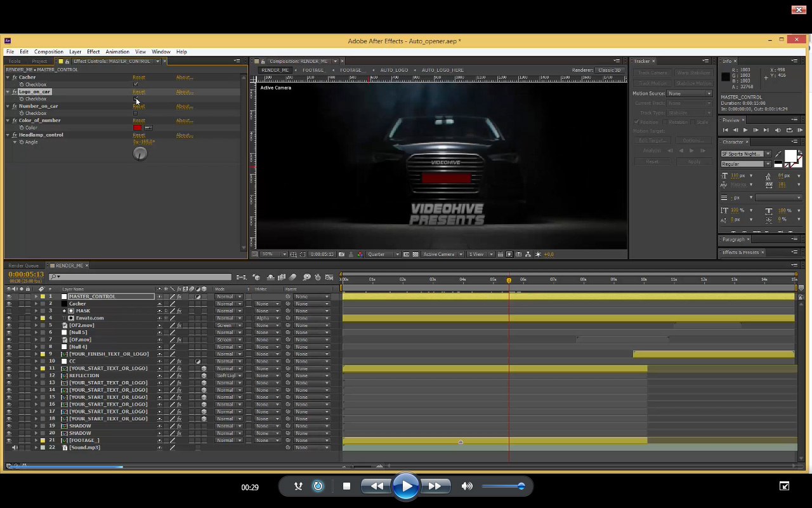The height and width of the screenshot is (508, 812).
Task: Toggle loop option in Preview panel
Action: (790, 130)
